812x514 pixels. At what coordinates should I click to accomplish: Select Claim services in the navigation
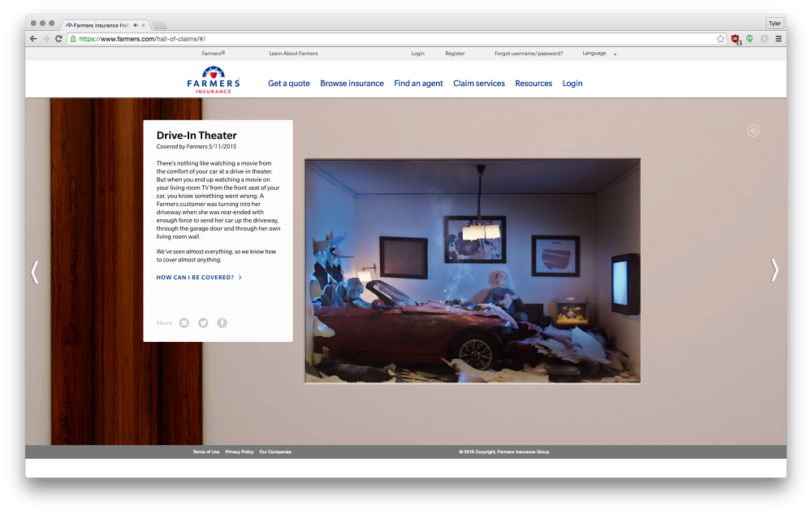pos(479,83)
